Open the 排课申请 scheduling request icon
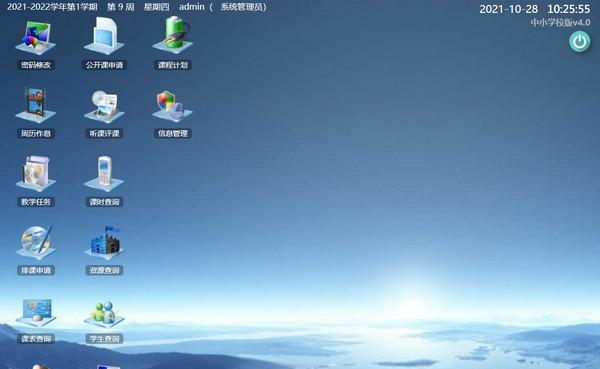Viewport: 600px width, 369px height. pos(36,243)
